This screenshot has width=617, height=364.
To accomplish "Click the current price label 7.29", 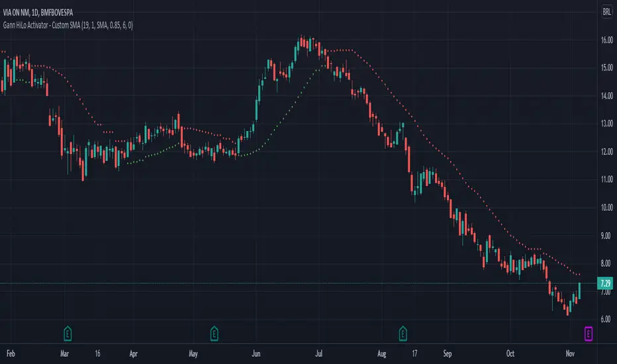I will tap(605, 283).
